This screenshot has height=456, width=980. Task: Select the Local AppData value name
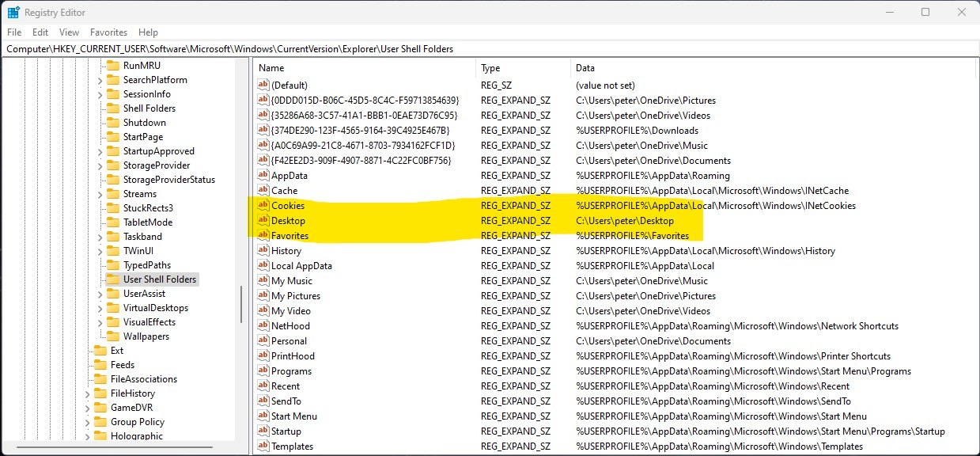tap(301, 266)
